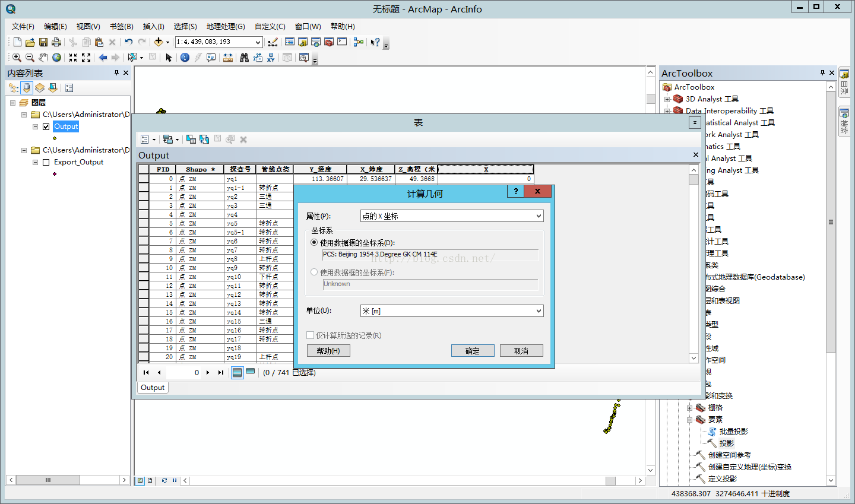Open the 自定义(C) menu
This screenshot has width=855, height=504.
click(x=270, y=27)
